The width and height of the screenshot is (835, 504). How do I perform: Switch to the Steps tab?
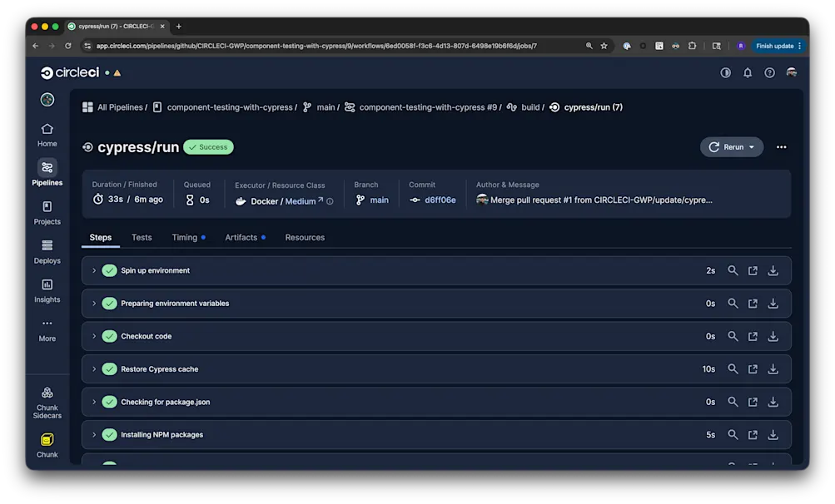(x=100, y=237)
